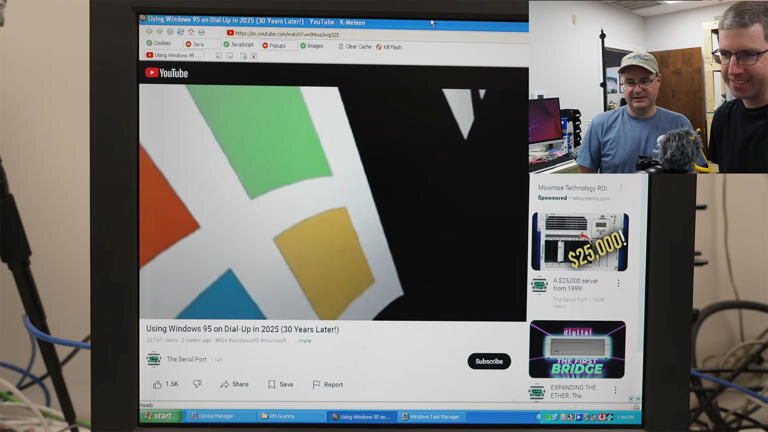
Task: Click the main video player
Action: point(333,202)
